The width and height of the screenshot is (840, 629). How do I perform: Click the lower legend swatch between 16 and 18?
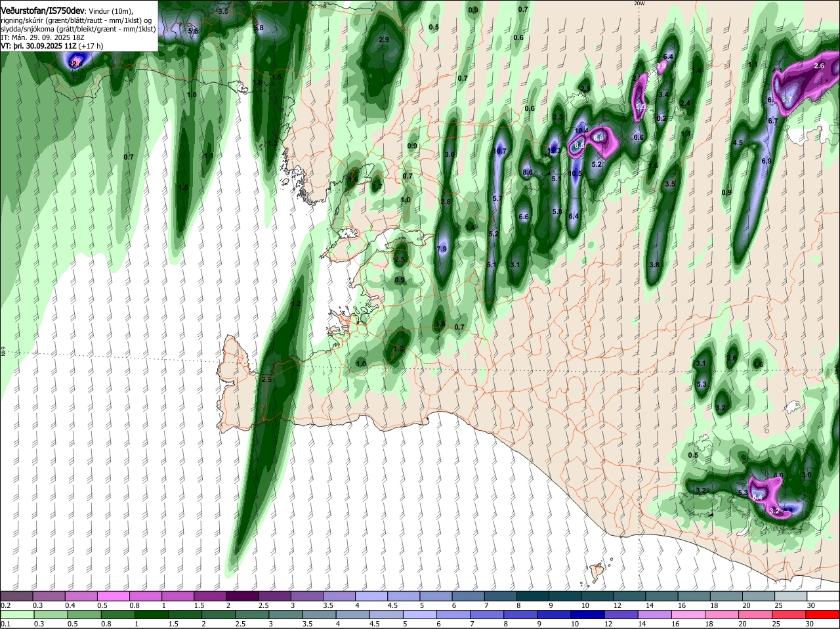point(689,615)
